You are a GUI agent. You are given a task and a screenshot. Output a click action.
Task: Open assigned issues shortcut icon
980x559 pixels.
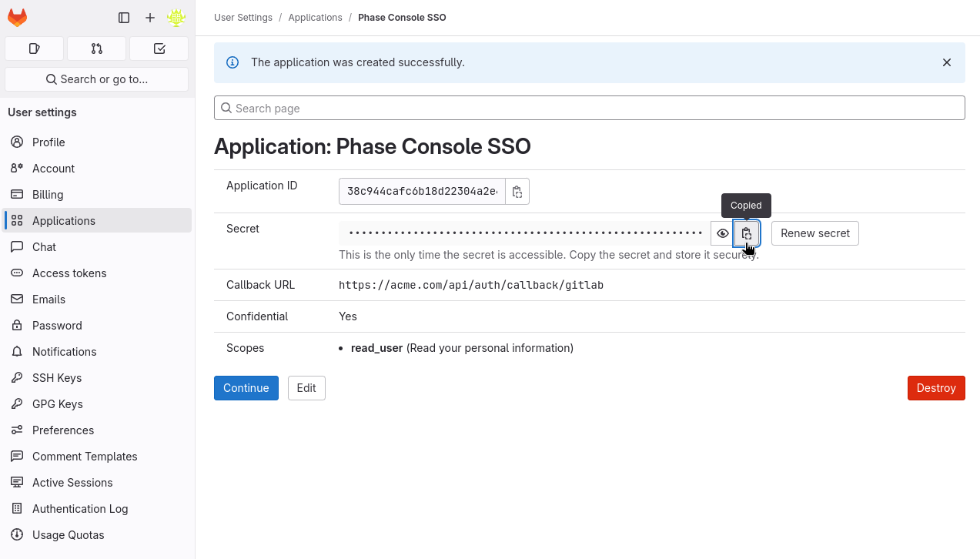(34, 49)
